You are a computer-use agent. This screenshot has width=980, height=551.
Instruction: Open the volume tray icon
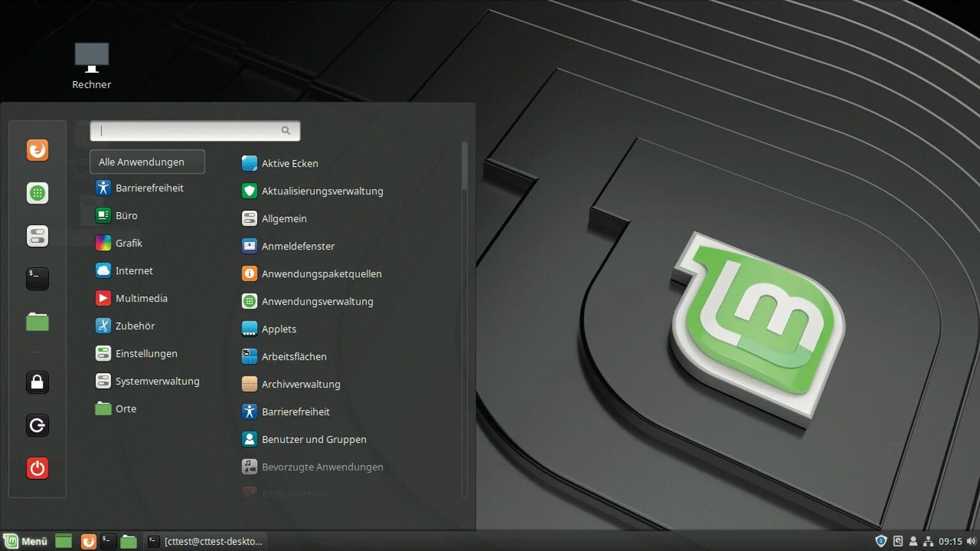click(971, 541)
